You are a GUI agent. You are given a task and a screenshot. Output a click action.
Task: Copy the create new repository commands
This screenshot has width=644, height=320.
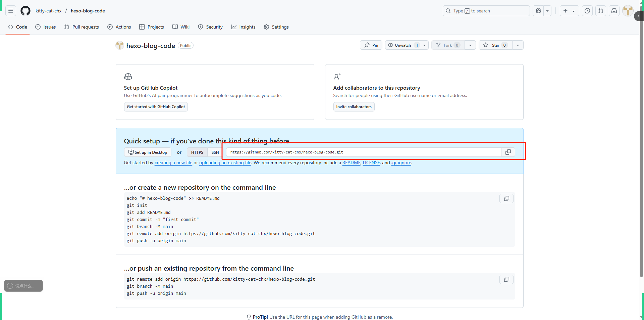[x=506, y=198]
